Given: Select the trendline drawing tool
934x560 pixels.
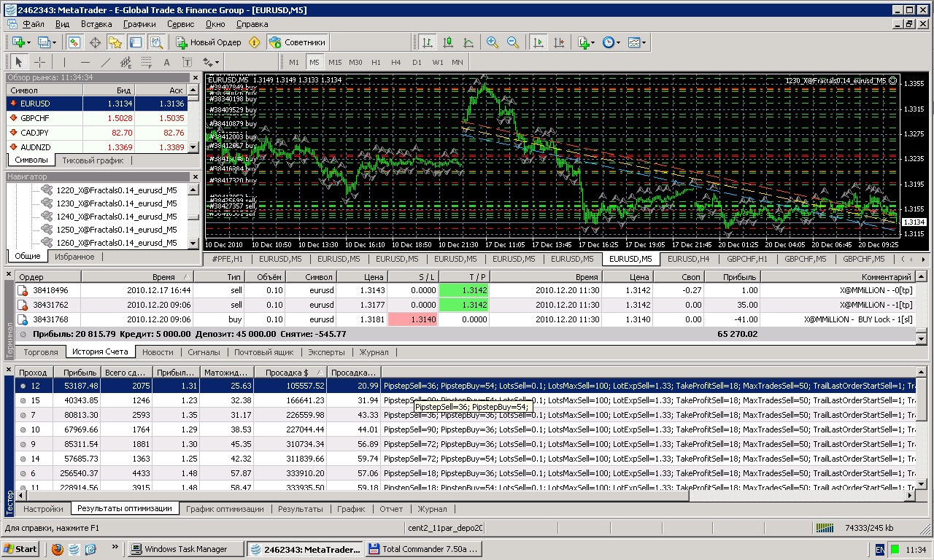Looking at the screenshot, I should click(x=105, y=62).
